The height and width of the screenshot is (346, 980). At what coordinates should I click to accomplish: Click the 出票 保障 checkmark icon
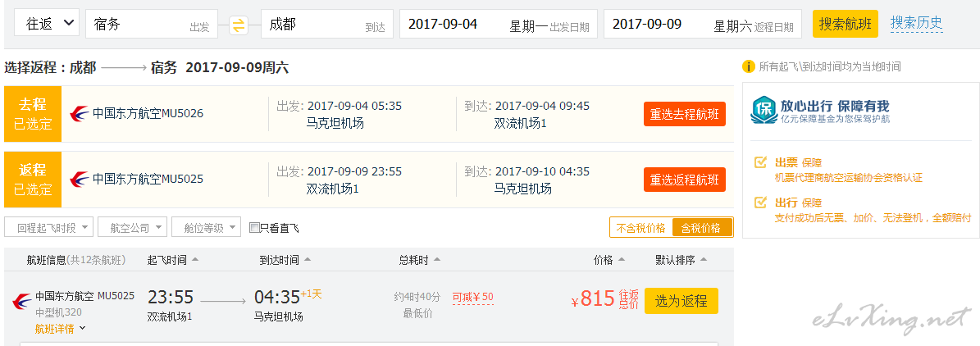(760, 162)
